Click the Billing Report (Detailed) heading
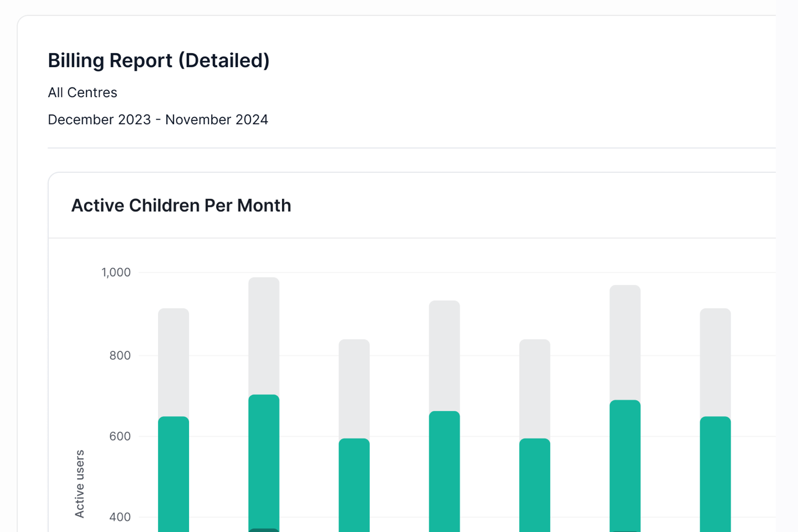 158,60
